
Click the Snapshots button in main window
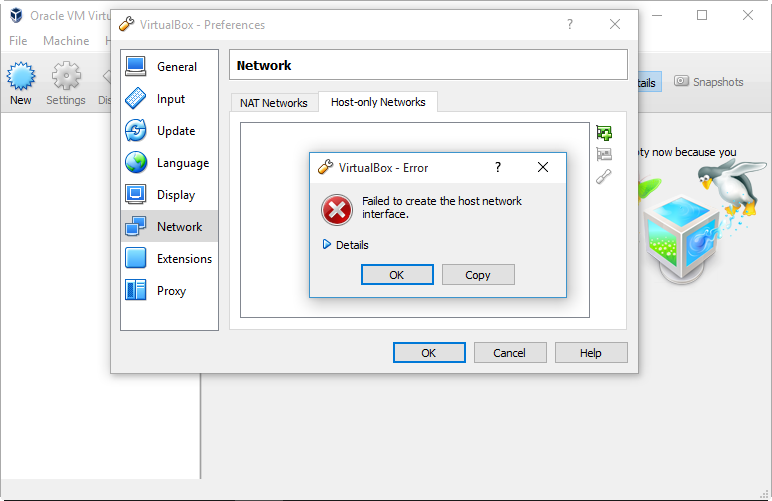coord(709,82)
